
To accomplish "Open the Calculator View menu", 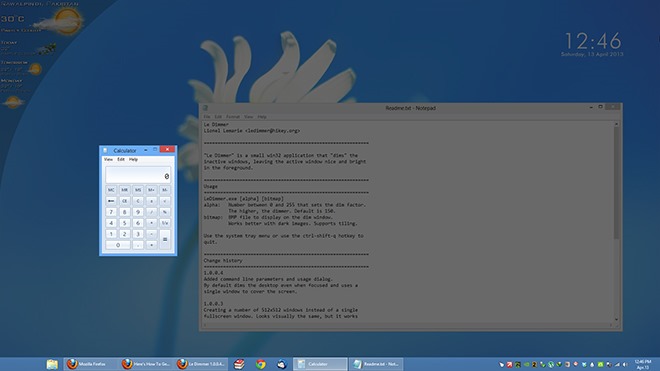I will 108,160.
